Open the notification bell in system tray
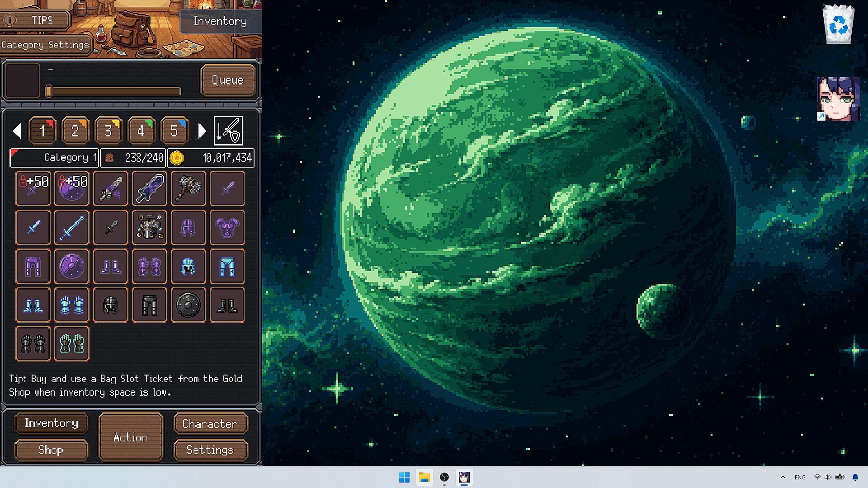The width and height of the screenshot is (868, 488). pos(855,477)
